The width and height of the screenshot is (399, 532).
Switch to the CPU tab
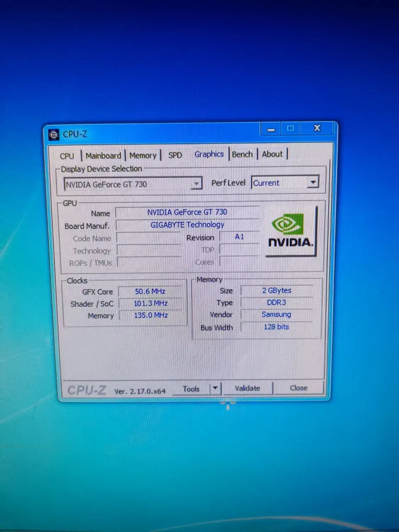67,155
